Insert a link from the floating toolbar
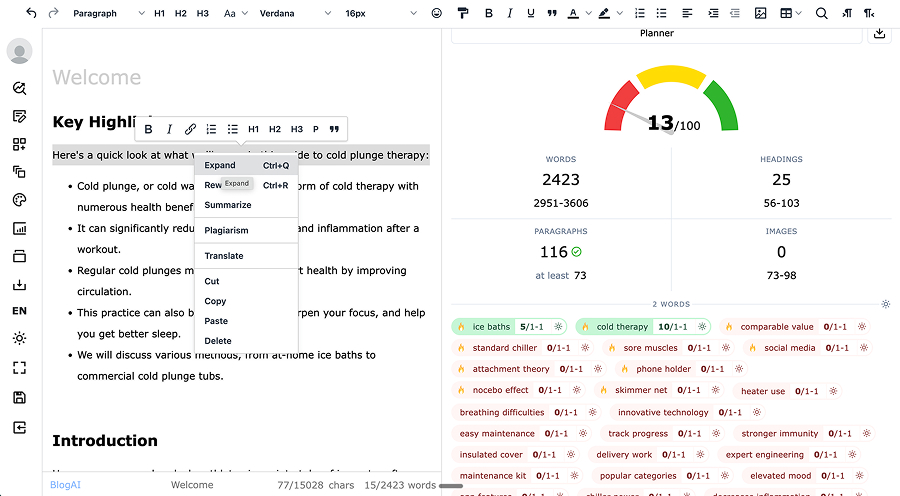 click(x=190, y=129)
